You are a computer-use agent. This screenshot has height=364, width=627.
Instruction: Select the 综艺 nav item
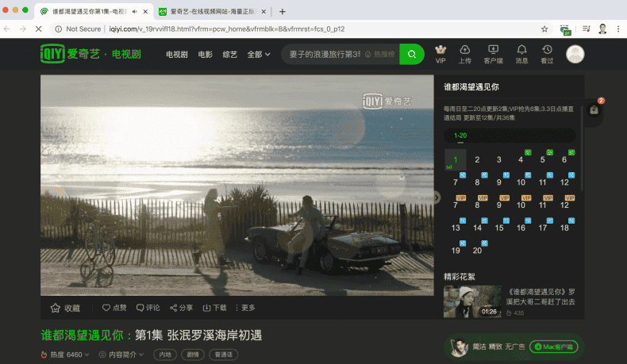click(x=230, y=55)
